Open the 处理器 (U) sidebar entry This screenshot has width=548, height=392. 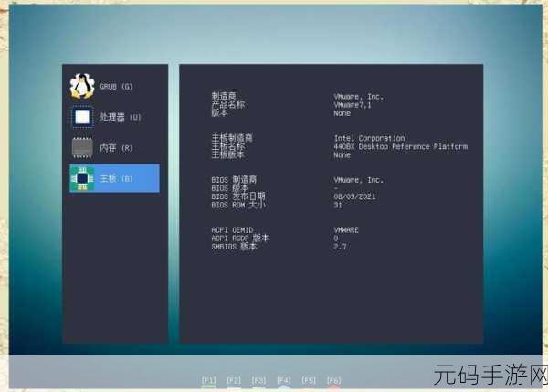(115, 117)
